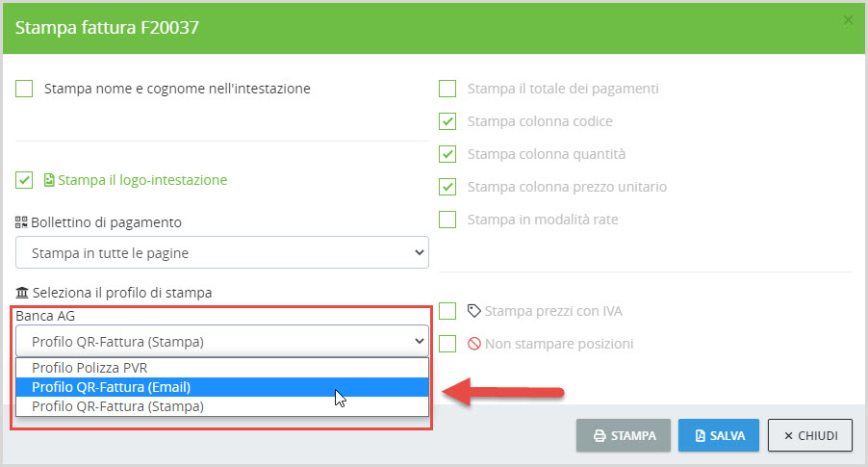Enable Stampa in modalità rate checkbox
This screenshot has height=467, width=868.
tap(447, 220)
